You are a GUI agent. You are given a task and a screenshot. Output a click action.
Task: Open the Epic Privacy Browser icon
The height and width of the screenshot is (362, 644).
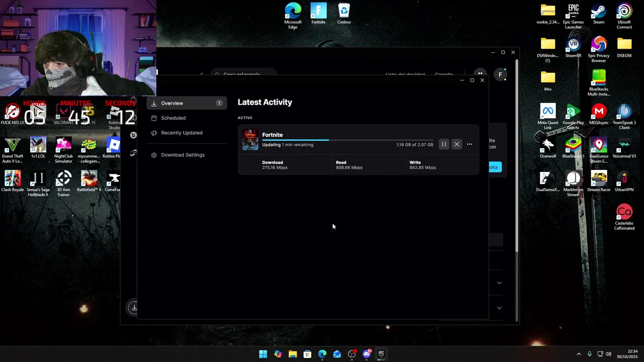click(x=599, y=50)
